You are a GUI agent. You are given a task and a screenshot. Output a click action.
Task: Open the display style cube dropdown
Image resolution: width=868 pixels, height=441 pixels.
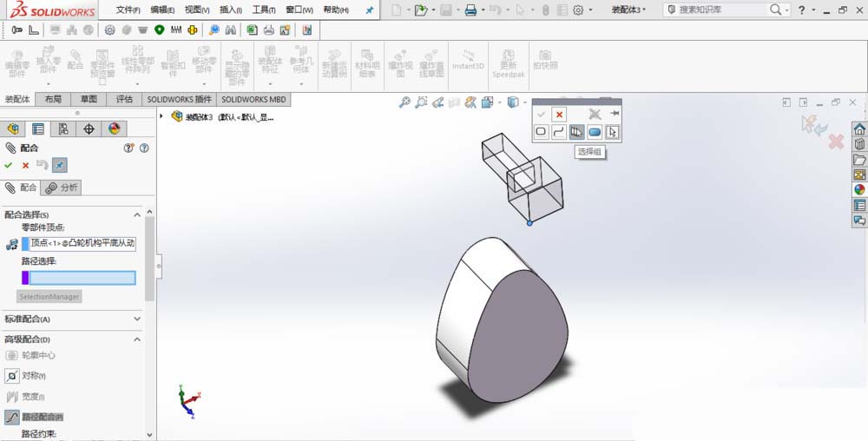tap(525, 102)
